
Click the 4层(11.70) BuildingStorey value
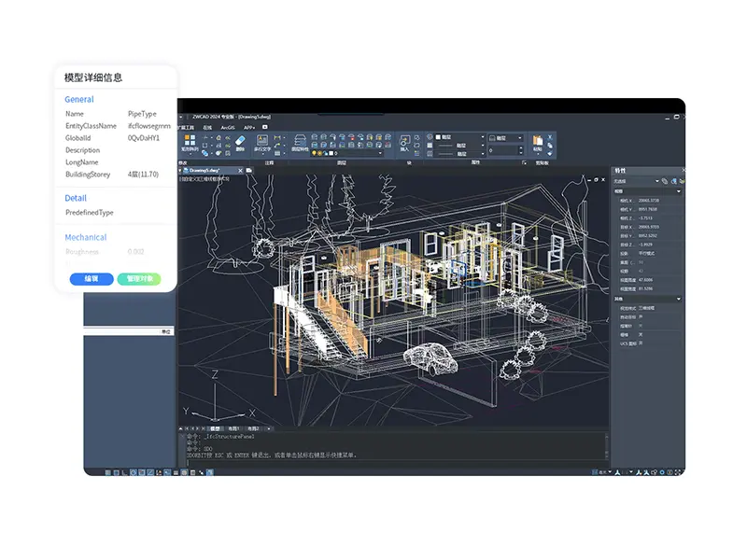pyautogui.click(x=143, y=175)
